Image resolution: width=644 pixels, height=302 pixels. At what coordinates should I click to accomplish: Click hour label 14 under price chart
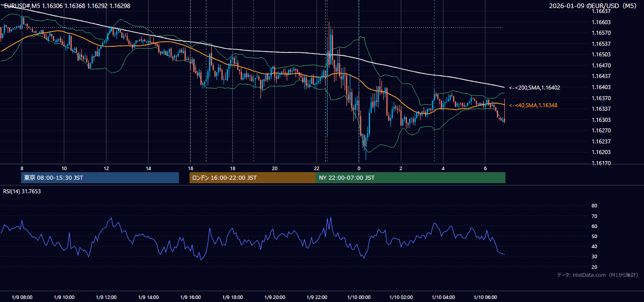148,168
